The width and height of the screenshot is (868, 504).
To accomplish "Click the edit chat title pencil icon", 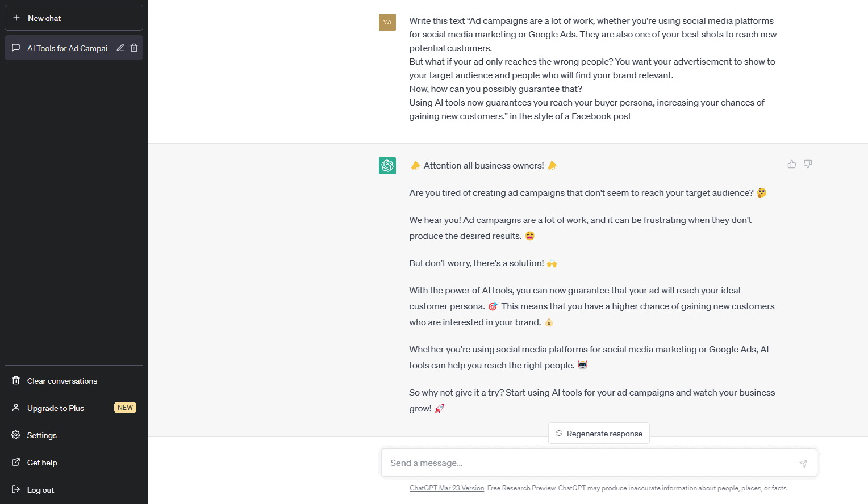I will (x=120, y=48).
